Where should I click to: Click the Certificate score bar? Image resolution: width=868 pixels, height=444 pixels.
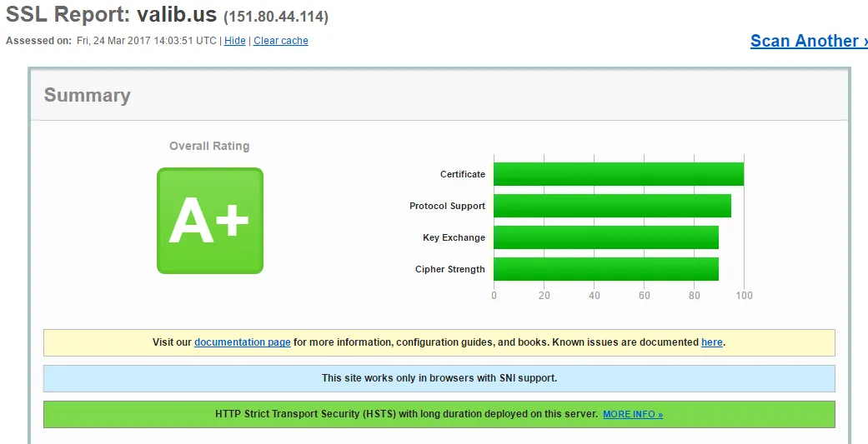click(619, 174)
